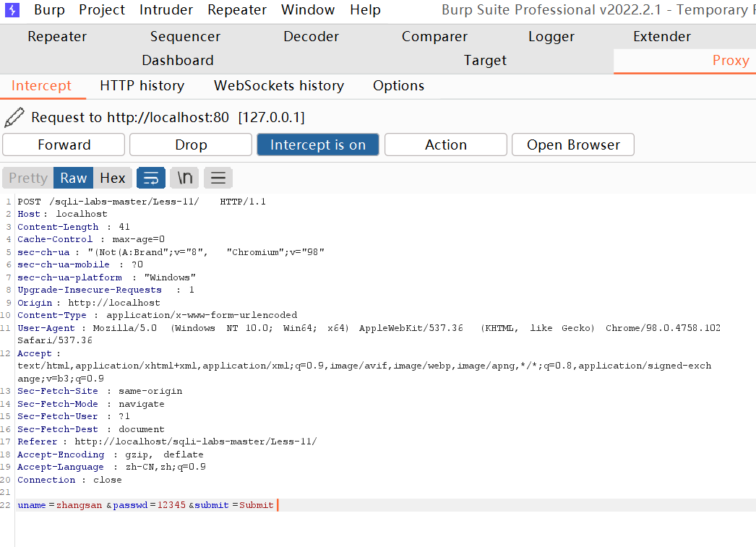Click the Sec-Fetch-Mode: navigate header

coord(90,404)
